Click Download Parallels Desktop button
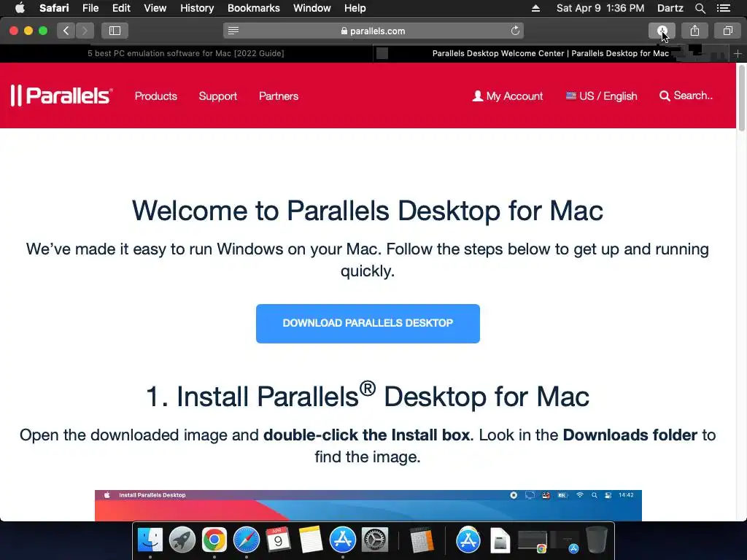The height and width of the screenshot is (560, 747). click(368, 323)
